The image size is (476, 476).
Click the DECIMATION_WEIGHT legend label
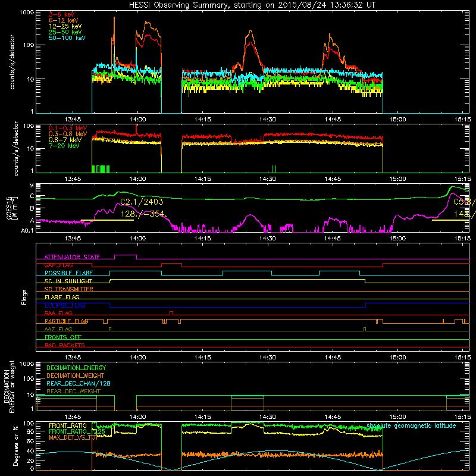click(x=76, y=376)
